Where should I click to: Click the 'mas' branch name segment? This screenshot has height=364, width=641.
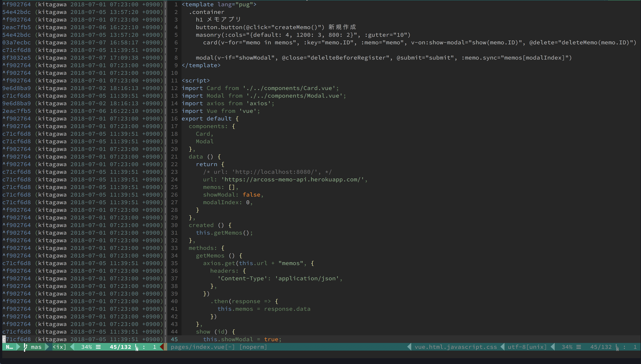36,347
